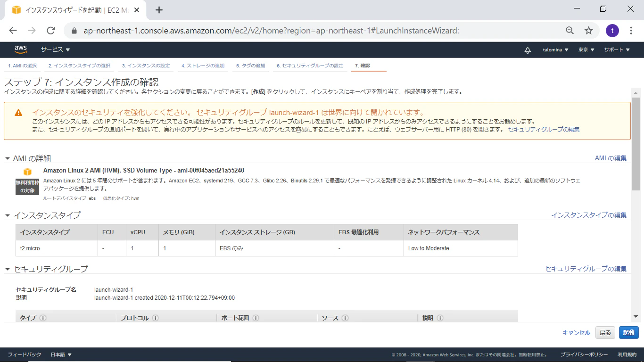Click the vertical scrollbar thumb
Screen dimensions: 644x362
coord(636,144)
